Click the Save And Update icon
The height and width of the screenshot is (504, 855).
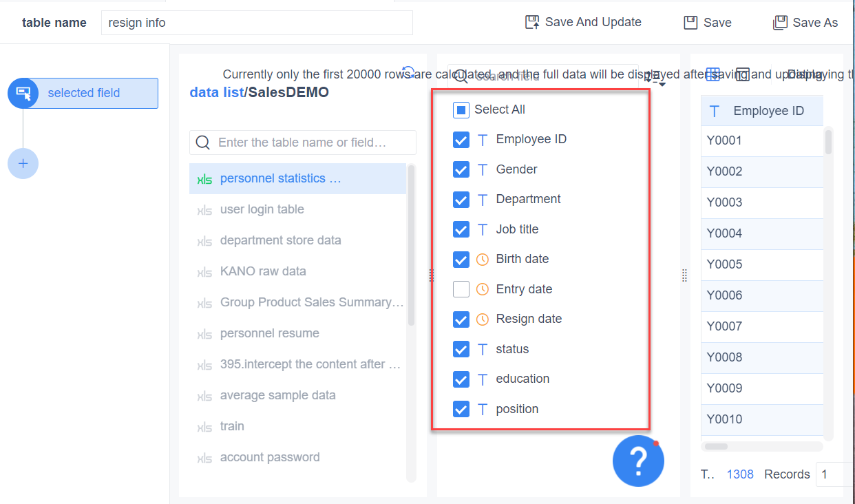point(533,23)
